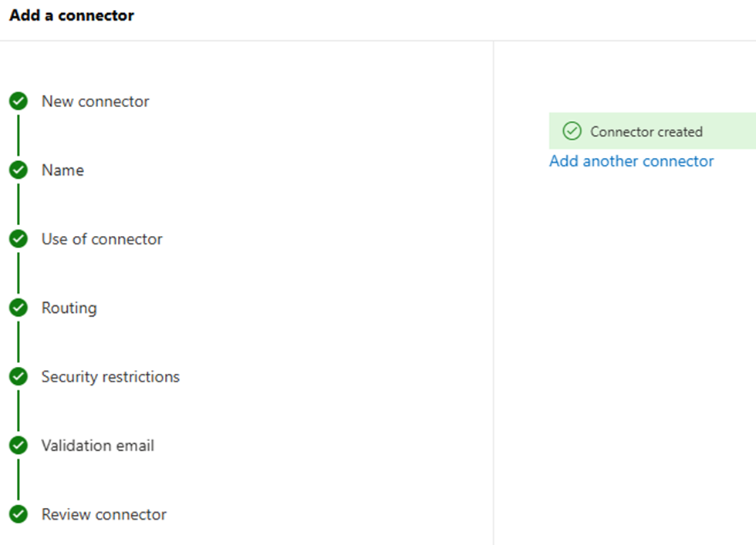Jump to the Use of connector step
This screenshot has height=545, width=756.
tap(102, 239)
